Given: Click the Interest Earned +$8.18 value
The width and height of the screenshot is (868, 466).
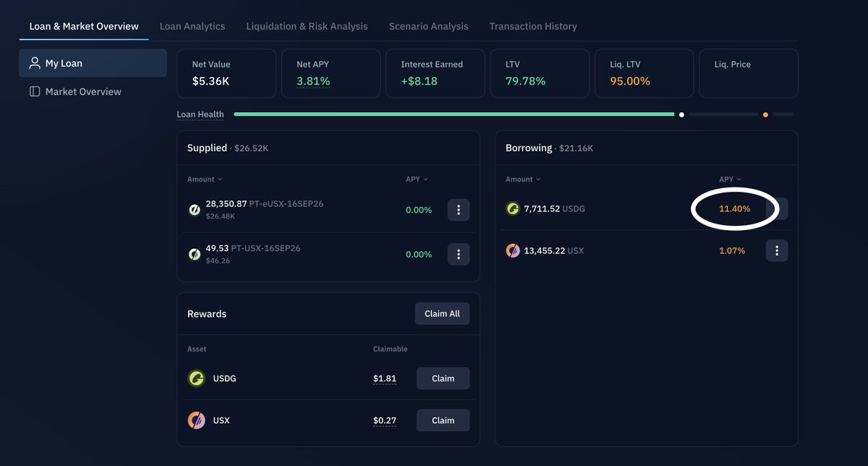Looking at the screenshot, I should pos(420,81).
